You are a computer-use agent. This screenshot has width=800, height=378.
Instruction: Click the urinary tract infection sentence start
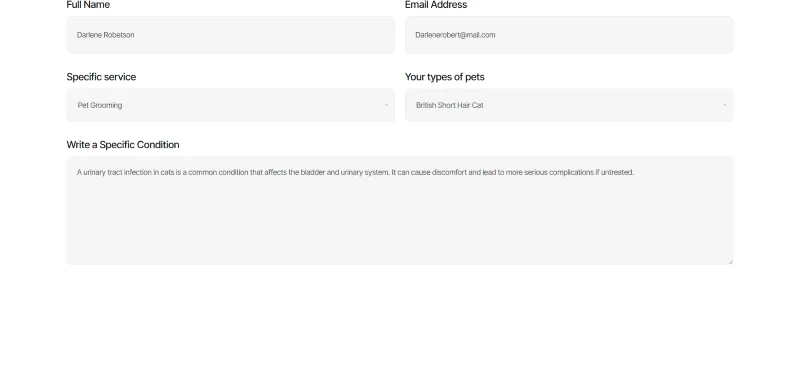114,172
